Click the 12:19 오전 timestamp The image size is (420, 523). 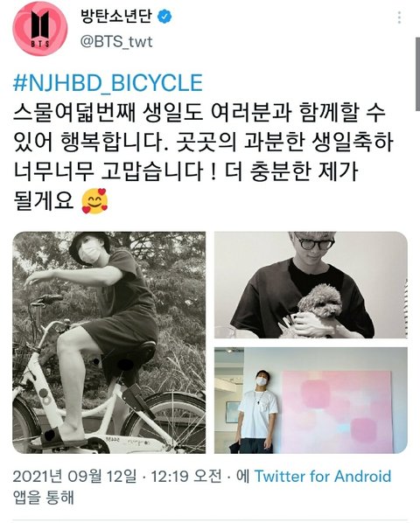point(186,477)
